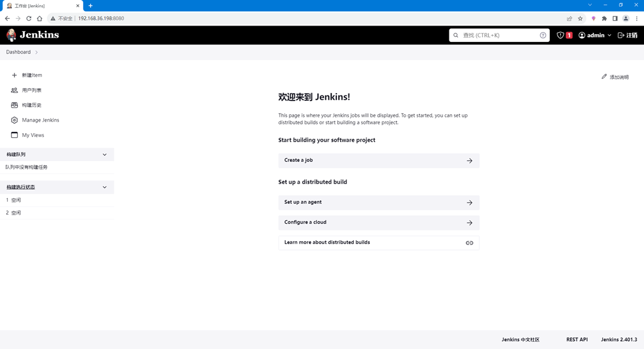Click the plus icon for 新建Item
Viewport: 644px width, 349px height.
click(15, 75)
